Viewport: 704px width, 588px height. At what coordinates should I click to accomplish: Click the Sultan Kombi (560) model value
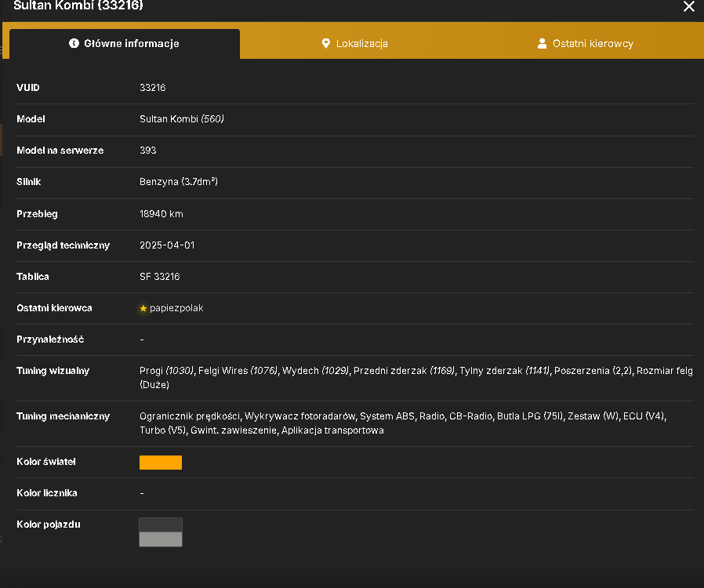click(182, 119)
